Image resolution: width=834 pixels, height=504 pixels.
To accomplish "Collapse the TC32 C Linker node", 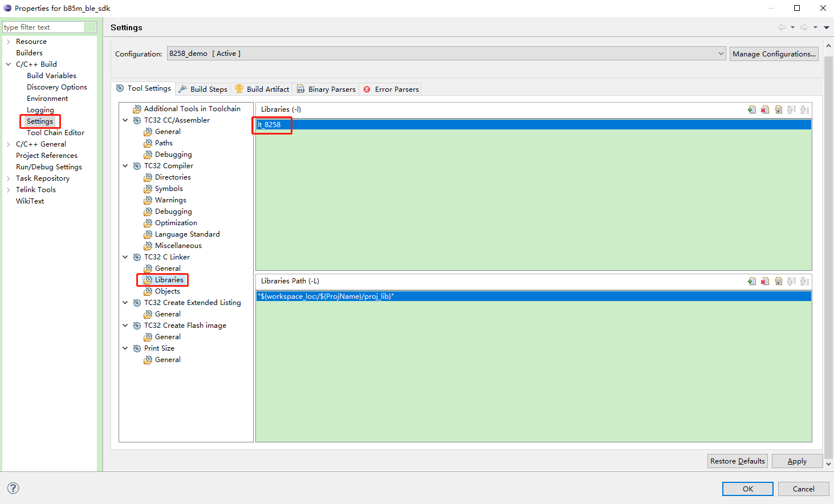I will click(x=125, y=257).
